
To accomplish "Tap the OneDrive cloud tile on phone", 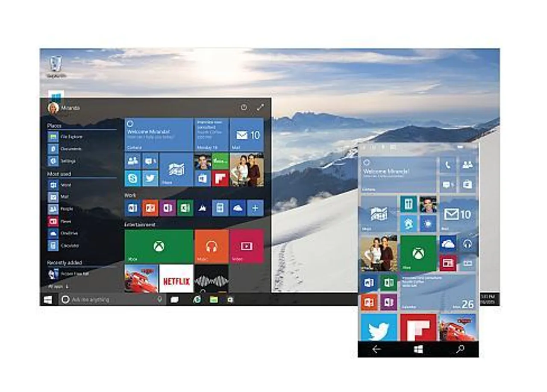I will [448, 244].
